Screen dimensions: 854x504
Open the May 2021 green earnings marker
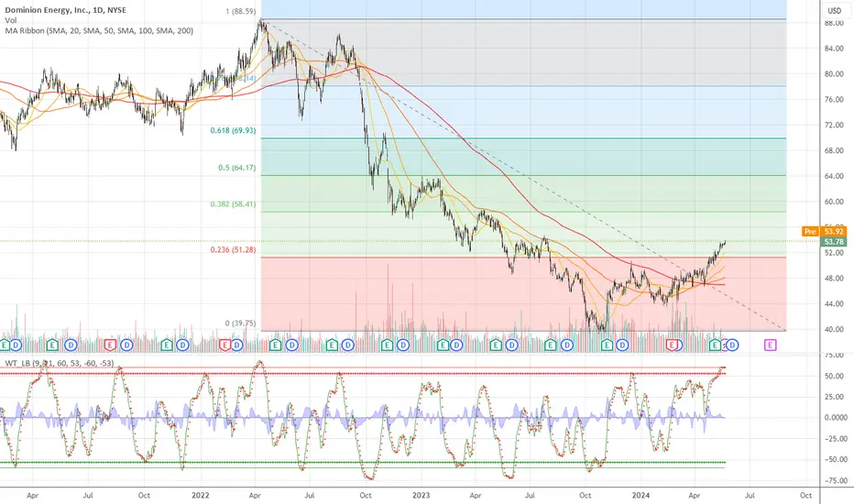pos(51,345)
